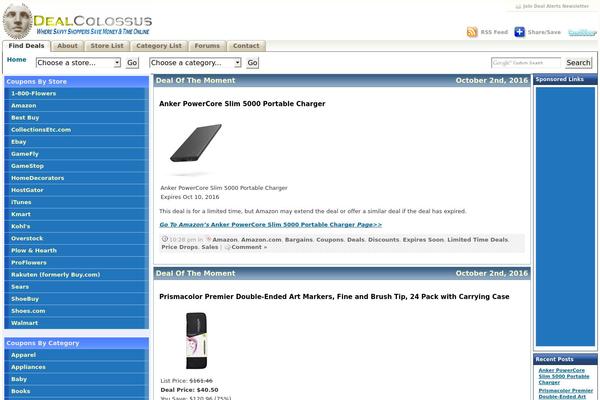Open Best Buy coupons

[x=77, y=118]
